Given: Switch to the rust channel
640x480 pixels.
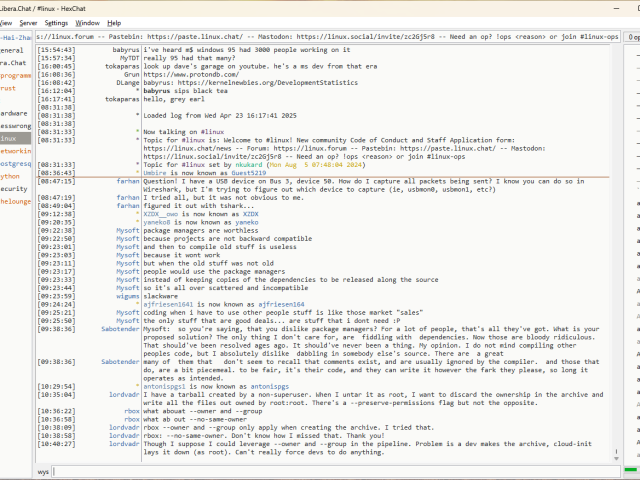Looking at the screenshot, I should tap(10, 88).
